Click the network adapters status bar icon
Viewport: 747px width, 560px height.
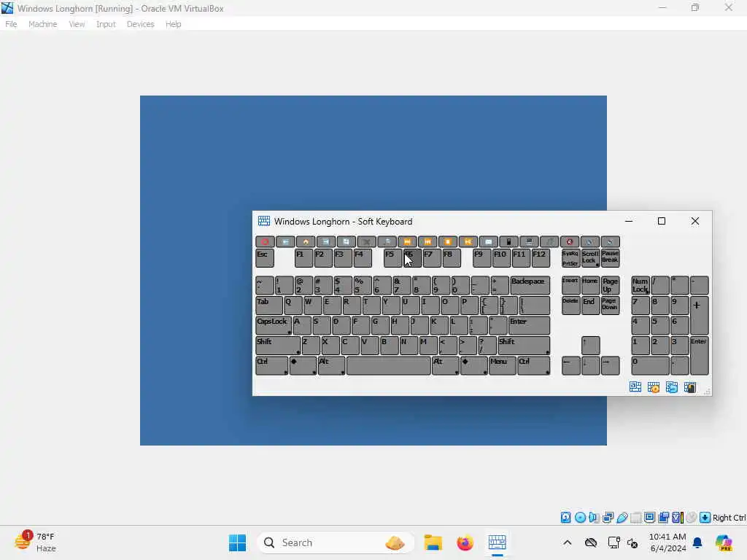coord(608,517)
